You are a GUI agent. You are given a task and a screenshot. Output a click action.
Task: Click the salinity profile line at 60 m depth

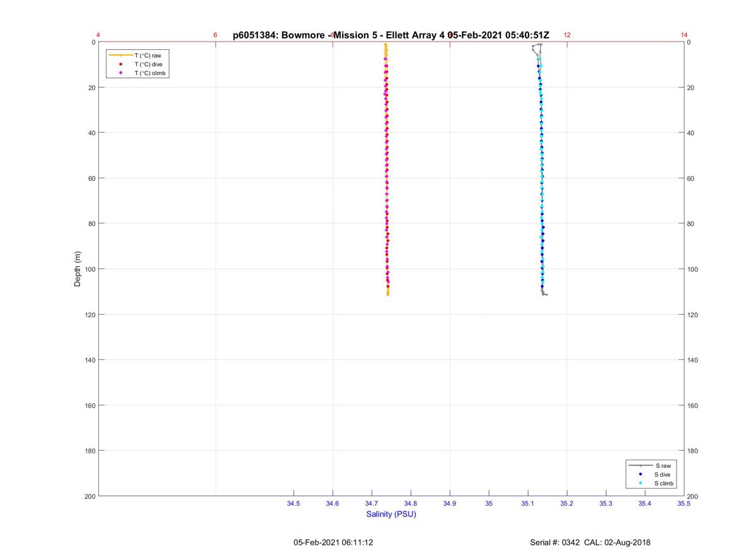click(x=542, y=178)
